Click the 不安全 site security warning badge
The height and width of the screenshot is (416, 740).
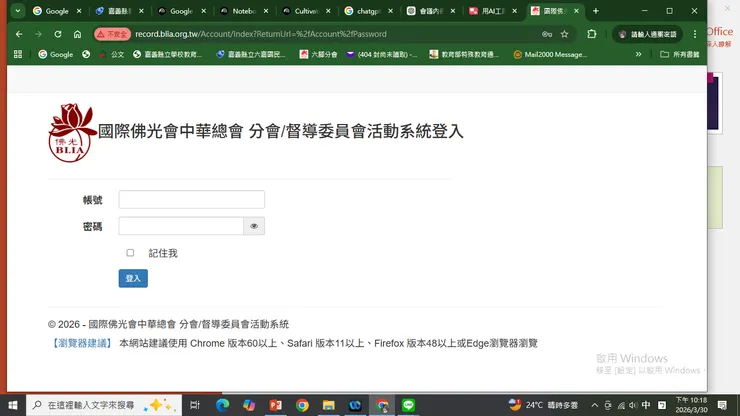coord(112,34)
